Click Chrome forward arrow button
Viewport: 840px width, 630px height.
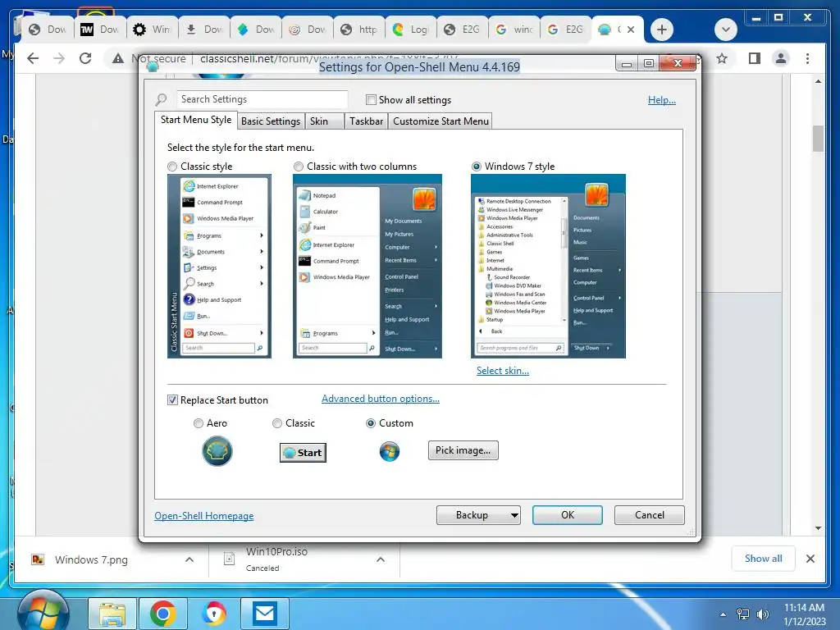pos(59,58)
